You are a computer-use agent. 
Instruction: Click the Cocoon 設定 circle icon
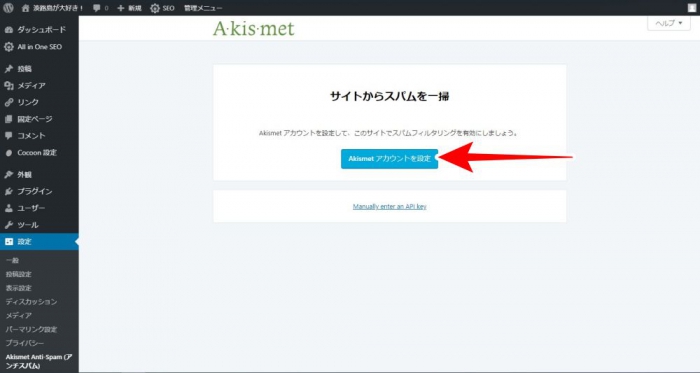click(x=8, y=153)
